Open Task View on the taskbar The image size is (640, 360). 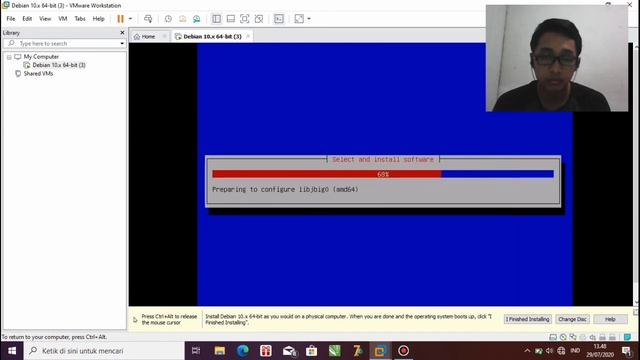(x=196, y=351)
